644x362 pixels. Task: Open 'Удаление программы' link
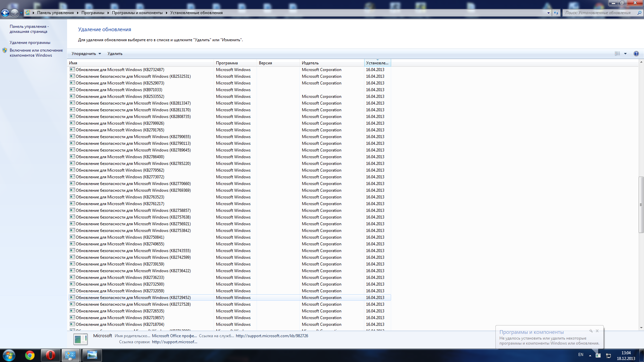tap(30, 43)
